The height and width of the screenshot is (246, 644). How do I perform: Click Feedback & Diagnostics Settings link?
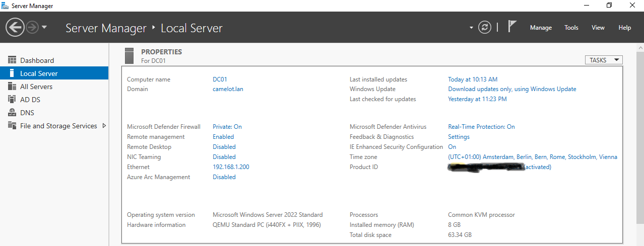[459, 137]
